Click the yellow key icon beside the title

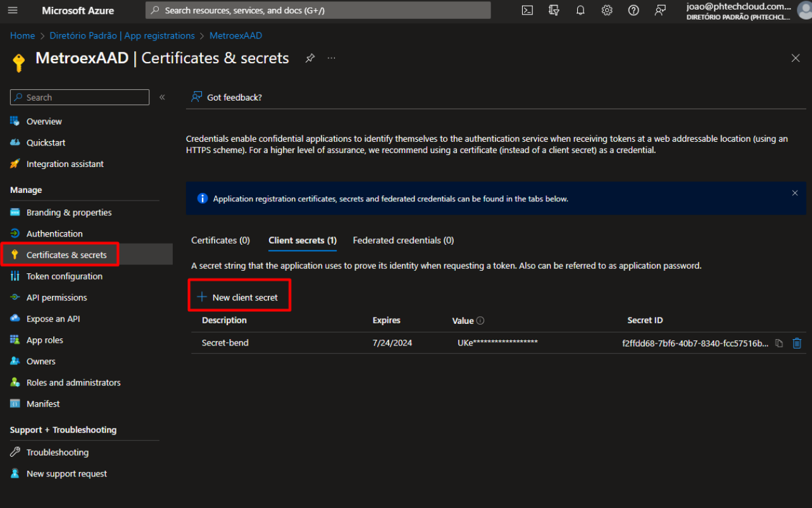pos(19,62)
